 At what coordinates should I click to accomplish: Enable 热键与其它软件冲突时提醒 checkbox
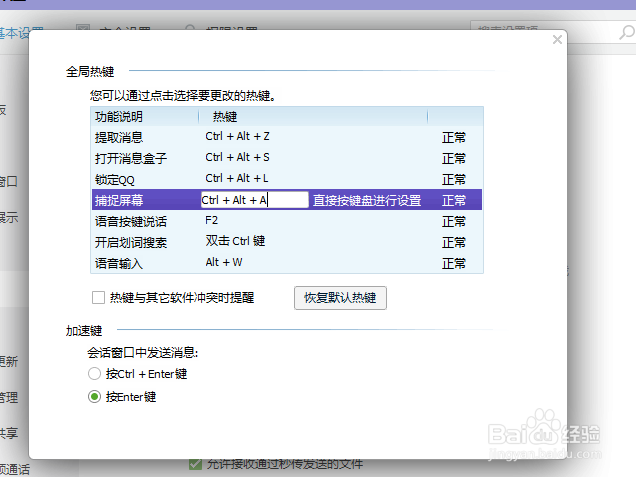tap(98, 297)
